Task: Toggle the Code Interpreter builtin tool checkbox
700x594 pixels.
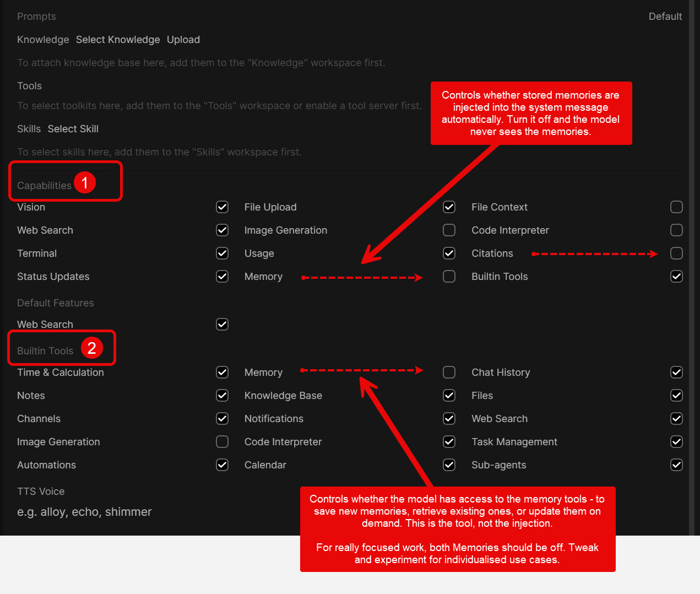Action: 449,442
